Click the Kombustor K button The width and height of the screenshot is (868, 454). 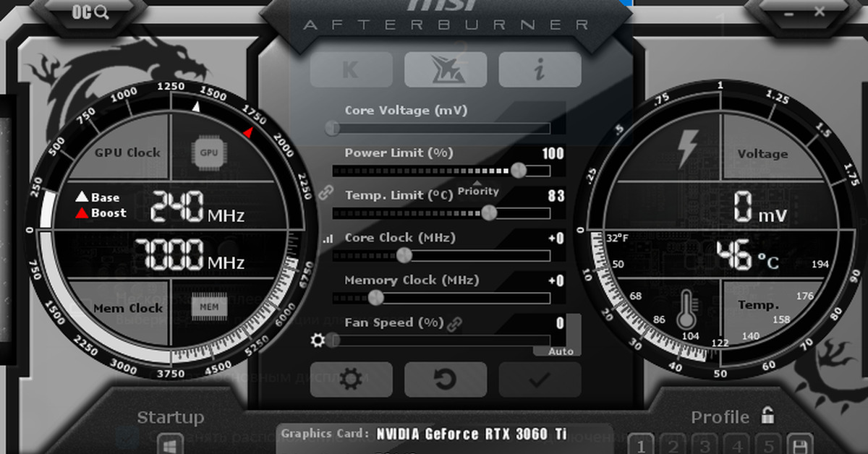[352, 69]
